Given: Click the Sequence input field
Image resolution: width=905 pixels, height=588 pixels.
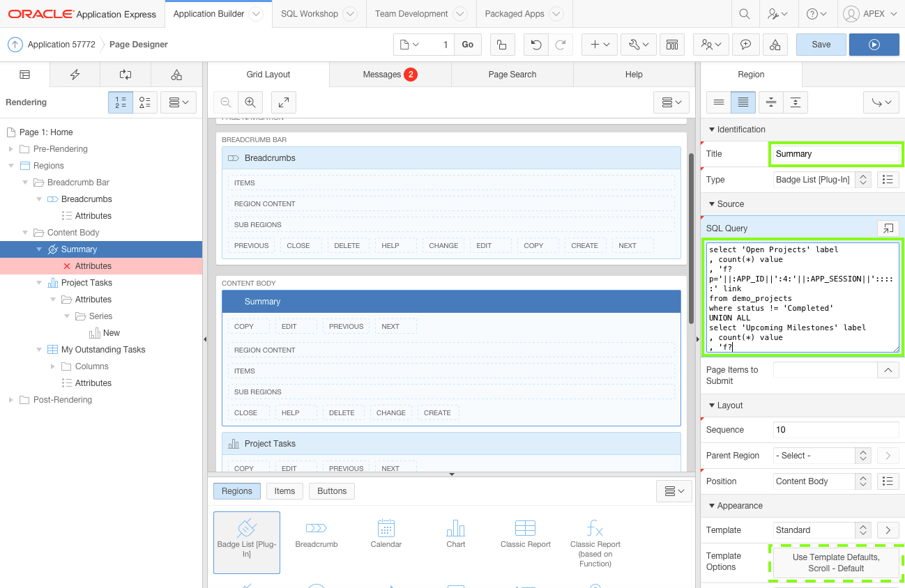Looking at the screenshot, I should (835, 430).
